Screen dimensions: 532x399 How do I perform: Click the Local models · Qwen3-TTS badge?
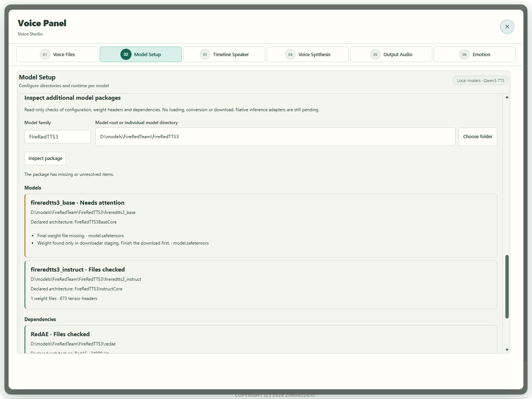(481, 81)
